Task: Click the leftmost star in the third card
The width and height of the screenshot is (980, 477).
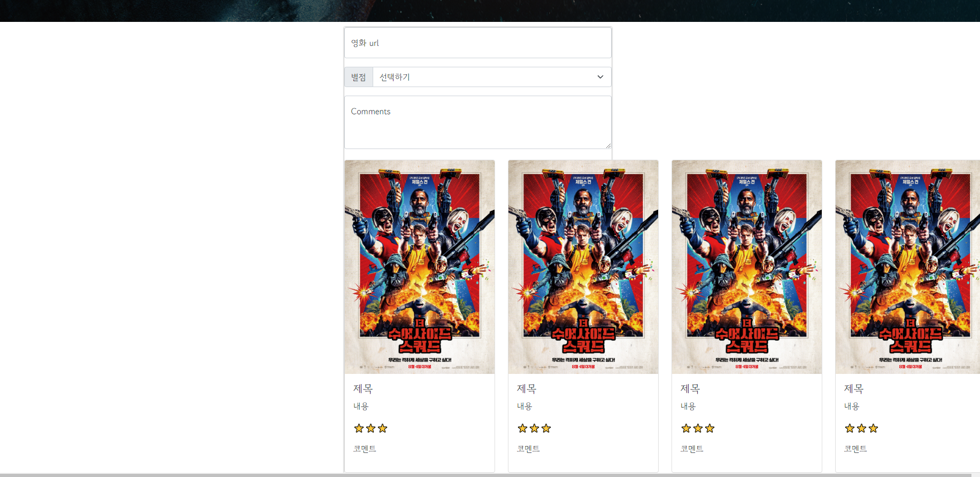Action: coord(686,428)
